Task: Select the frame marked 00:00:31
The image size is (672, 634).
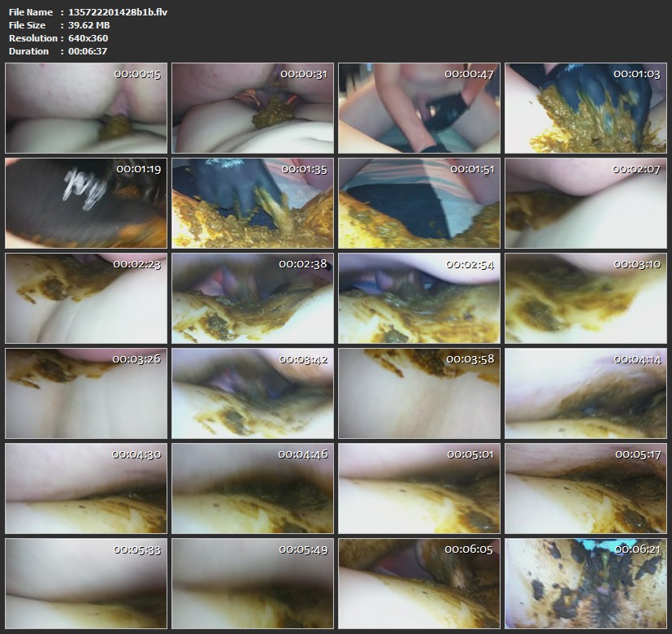Action: pos(252,108)
